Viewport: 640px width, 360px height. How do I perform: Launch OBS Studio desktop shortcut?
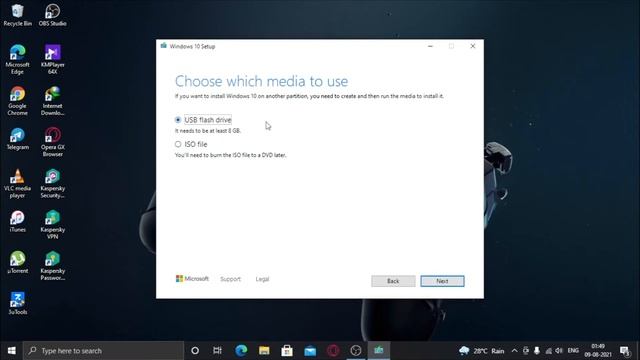pyautogui.click(x=53, y=16)
